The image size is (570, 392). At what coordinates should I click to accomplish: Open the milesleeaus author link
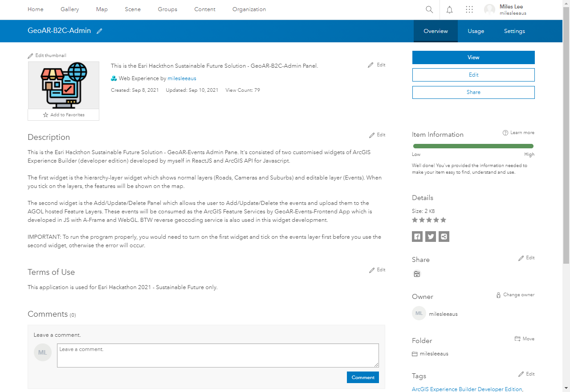coord(182,78)
